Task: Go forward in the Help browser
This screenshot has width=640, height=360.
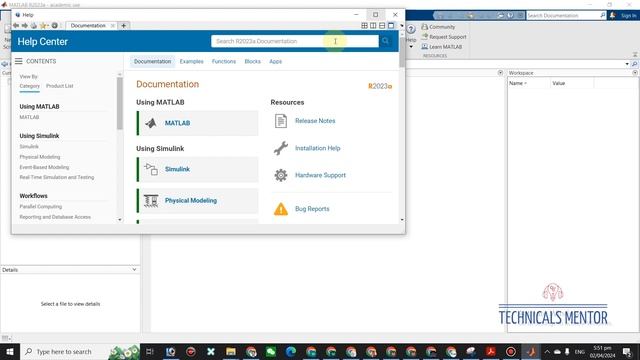Action: coord(24,26)
